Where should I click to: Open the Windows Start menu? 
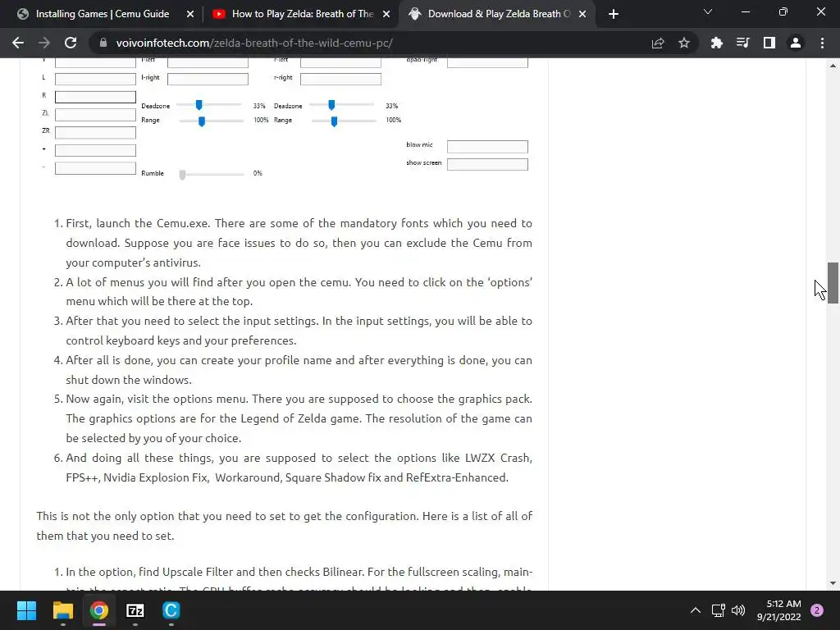click(26, 610)
